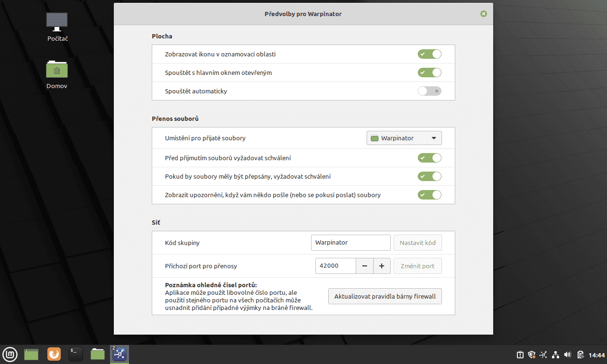Viewport: 607px width, 364px height.
Task: Open the network connections tray icon
Action: click(555, 355)
